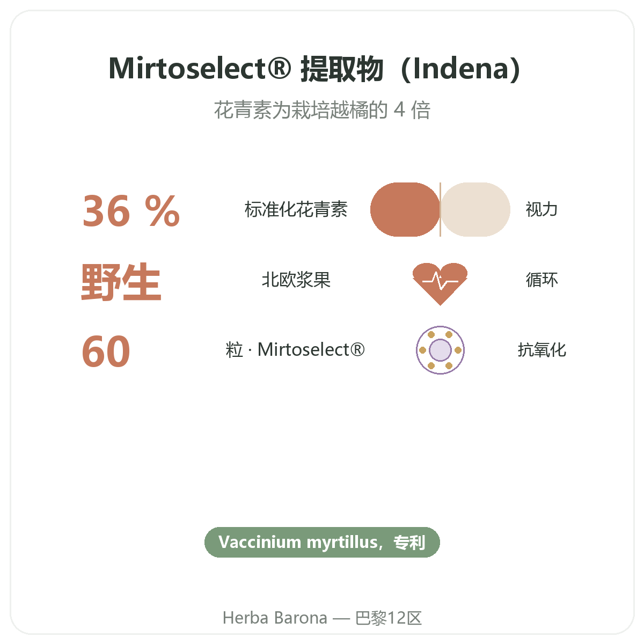This screenshot has height=644, width=644.
Task: Click the capsule pill icon
Action: click(440, 209)
